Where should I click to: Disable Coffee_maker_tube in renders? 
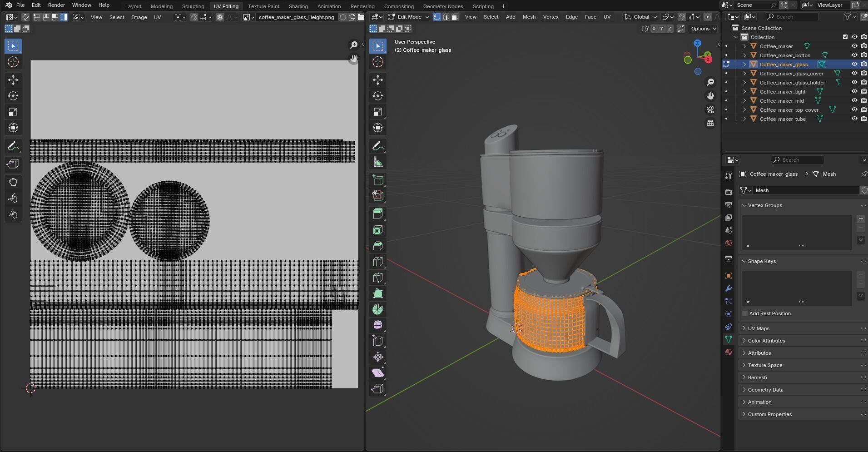pos(863,119)
